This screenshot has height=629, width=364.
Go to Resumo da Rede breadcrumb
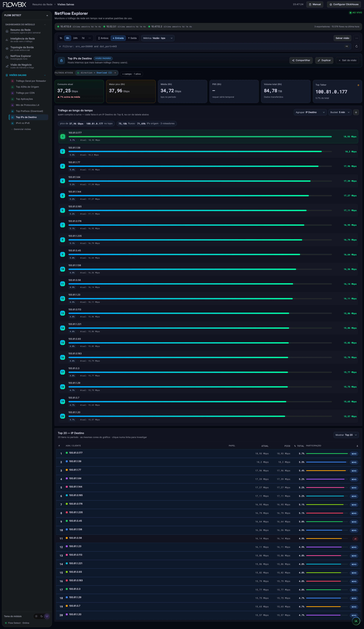coord(42,4)
